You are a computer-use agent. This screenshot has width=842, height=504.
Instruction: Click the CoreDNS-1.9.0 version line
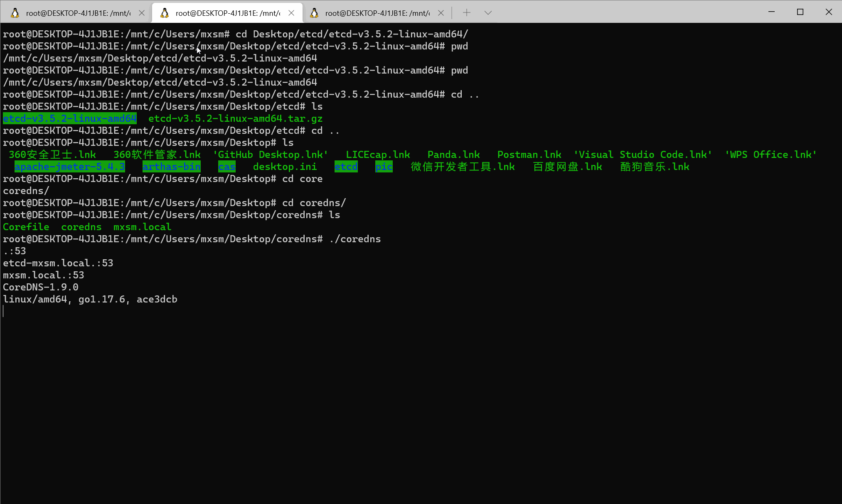pos(41,287)
